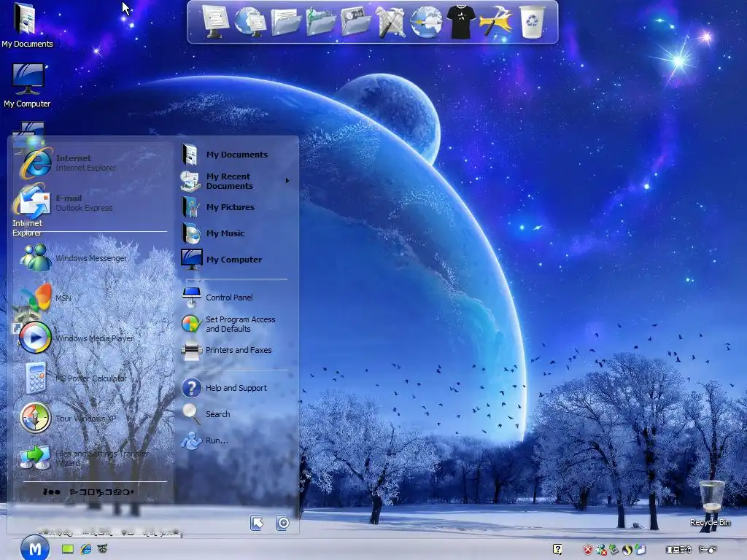
Task: Click the round M Start button
Action: 35,548
